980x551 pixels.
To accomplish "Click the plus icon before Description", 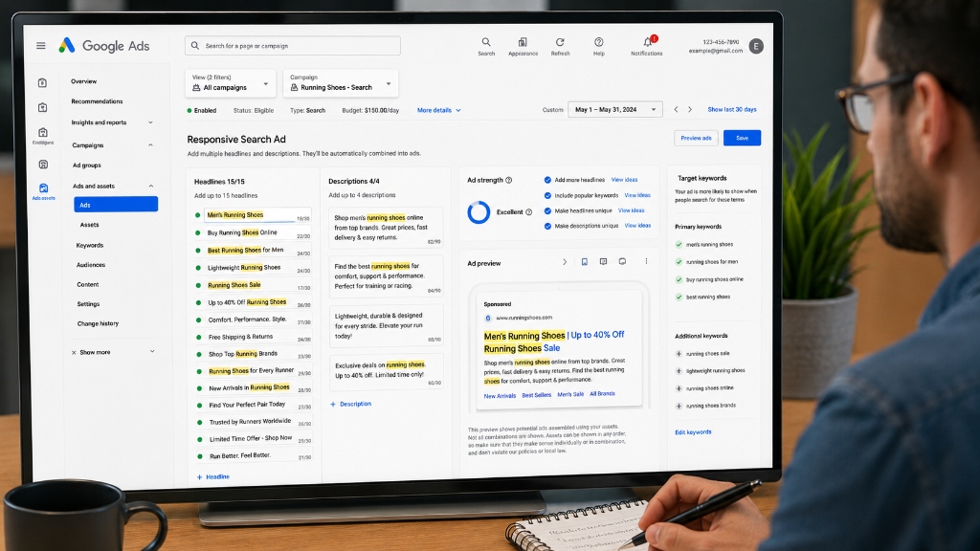I will coord(332,405).
